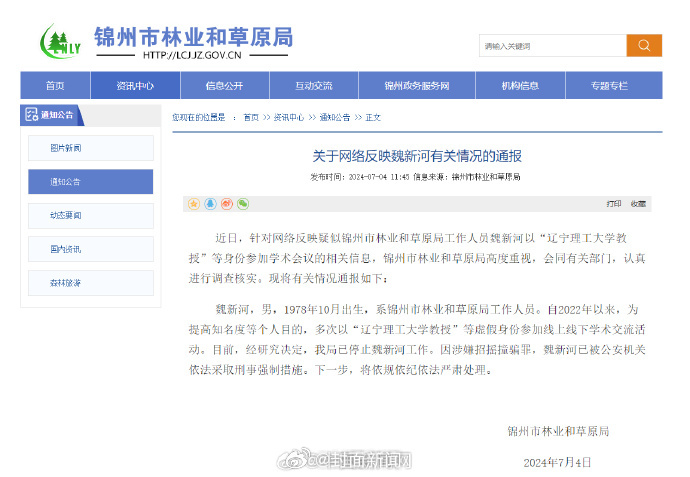
Task: Click 资讯中心 in the breadcrumb
Action: pos(289,117)
